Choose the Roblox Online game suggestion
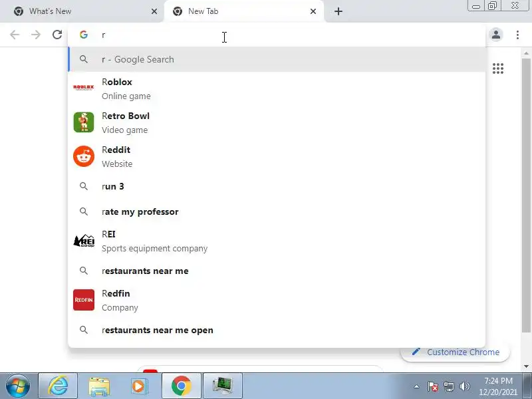Screen dimensions: 532x399 click(277, 89)
